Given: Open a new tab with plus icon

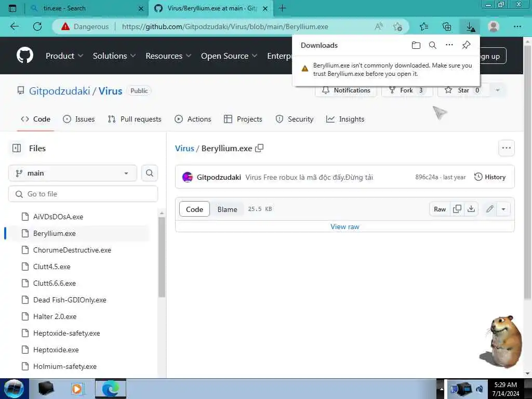Looking at the screenshot, I should [282, 8].
